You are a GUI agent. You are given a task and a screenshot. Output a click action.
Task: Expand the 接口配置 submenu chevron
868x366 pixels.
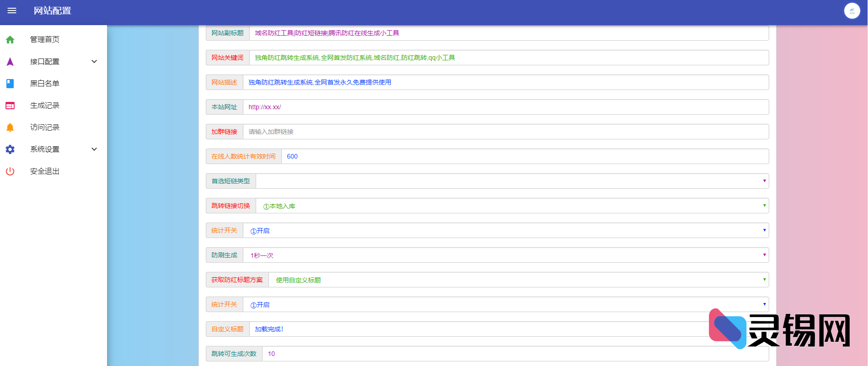[94, 62]
